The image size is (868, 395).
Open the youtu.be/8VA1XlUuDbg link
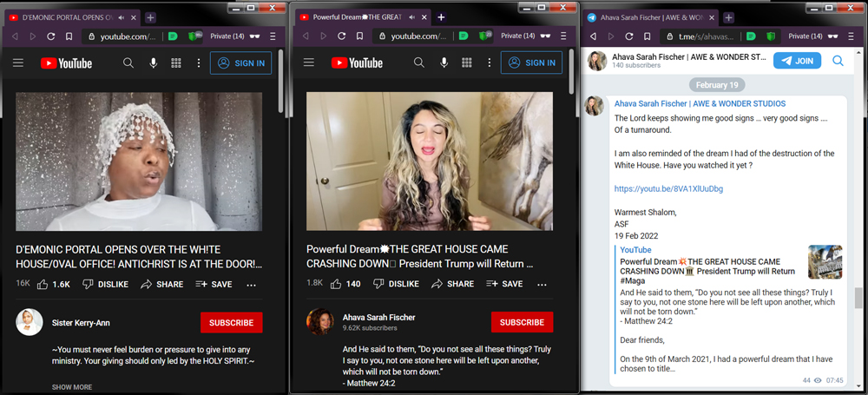click(668, 188)
